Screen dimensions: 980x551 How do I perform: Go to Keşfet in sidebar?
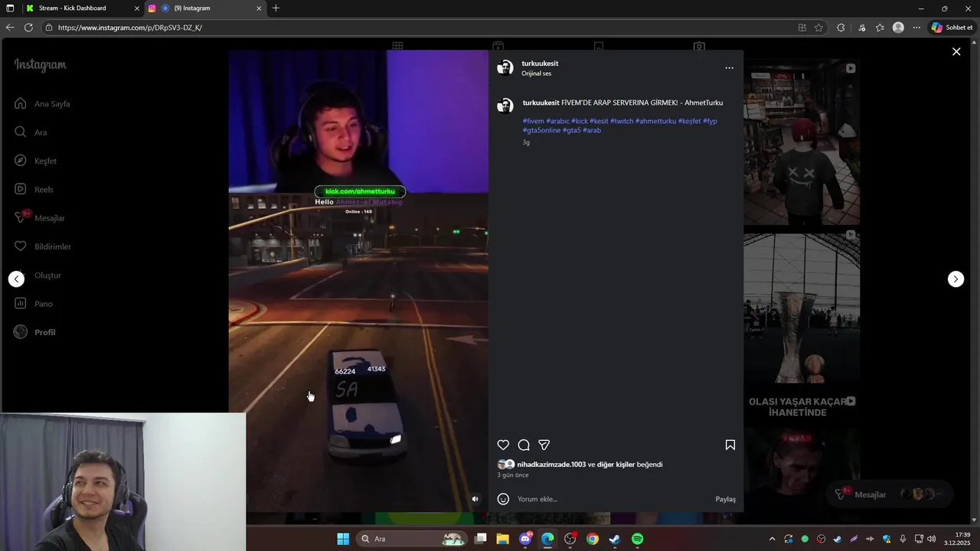[35, 161]
